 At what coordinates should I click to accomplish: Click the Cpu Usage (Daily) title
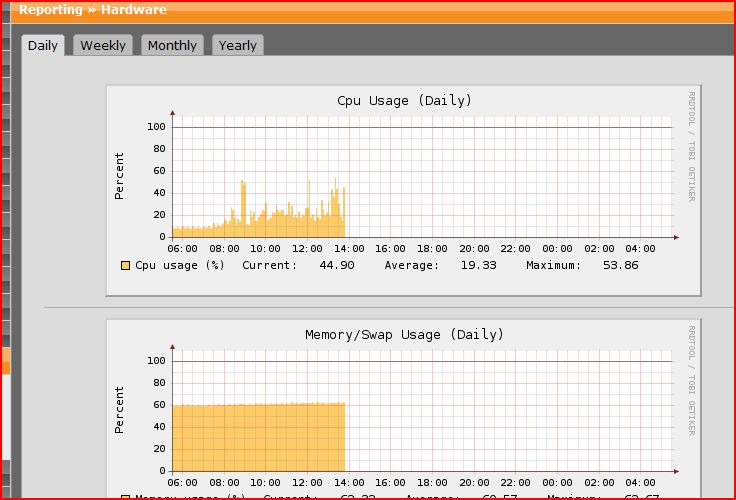pyautogui.click(x=404, y=100)
